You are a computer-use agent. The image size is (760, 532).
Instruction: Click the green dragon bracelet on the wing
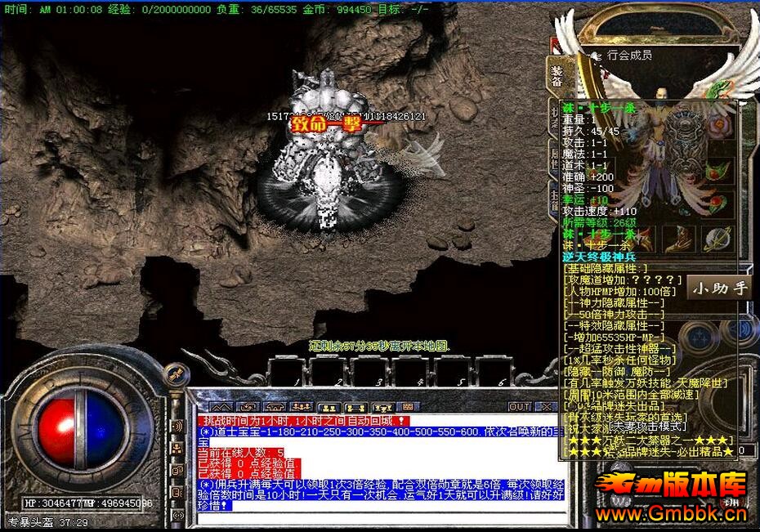click(718, 90)
